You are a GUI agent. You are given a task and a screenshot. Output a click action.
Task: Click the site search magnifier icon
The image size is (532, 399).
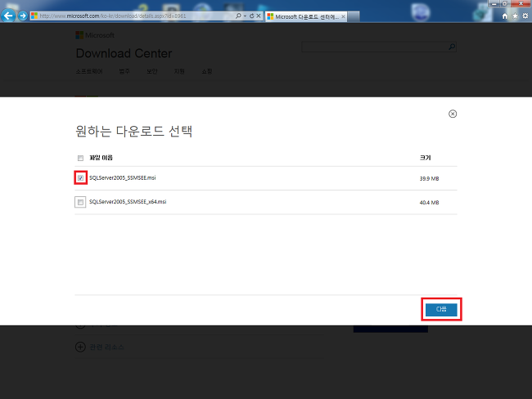(452, 47)
